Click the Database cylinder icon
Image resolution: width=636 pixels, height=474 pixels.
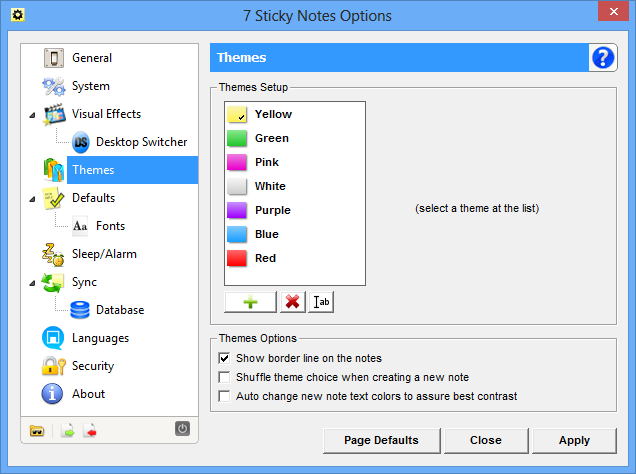80,310
